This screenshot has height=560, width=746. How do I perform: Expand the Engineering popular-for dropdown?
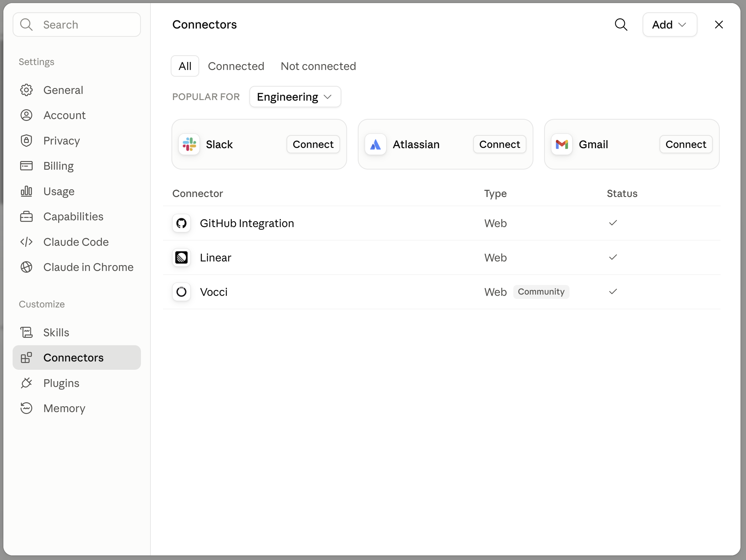(295, 97)
